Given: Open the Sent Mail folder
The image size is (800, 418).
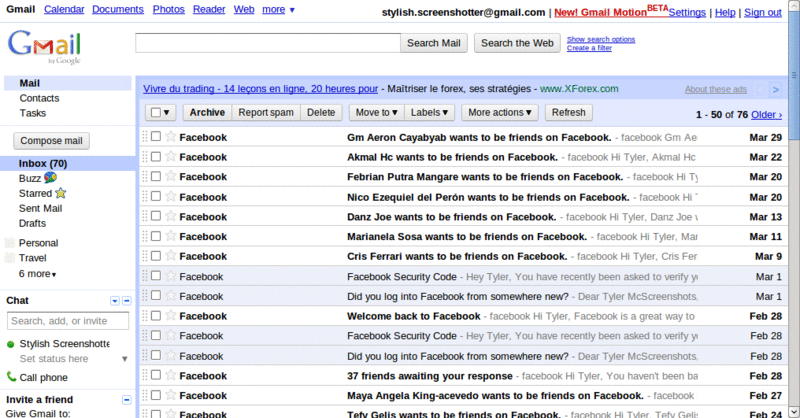Looking at the screenshot, I should tap(40, 208).
